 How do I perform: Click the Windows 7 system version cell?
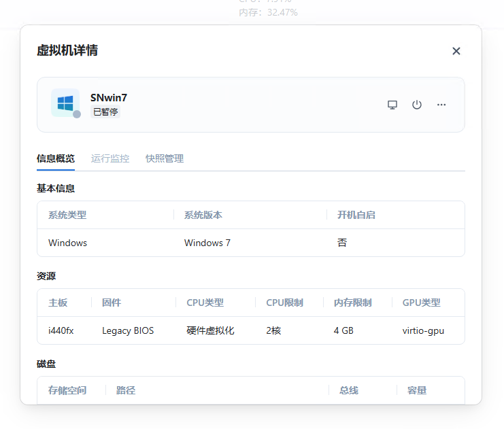click(x=207, y=243)
